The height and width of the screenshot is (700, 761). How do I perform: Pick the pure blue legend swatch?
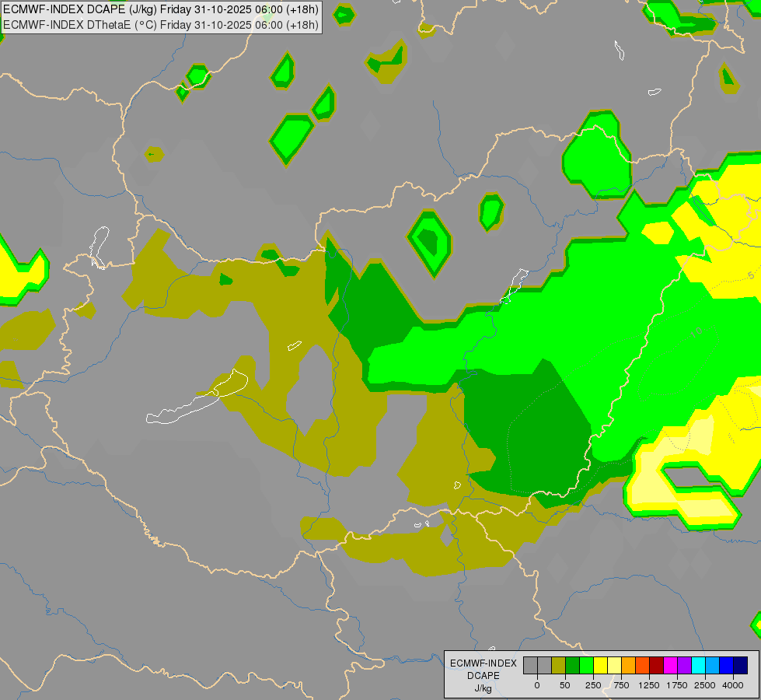(x=726, y=665)
